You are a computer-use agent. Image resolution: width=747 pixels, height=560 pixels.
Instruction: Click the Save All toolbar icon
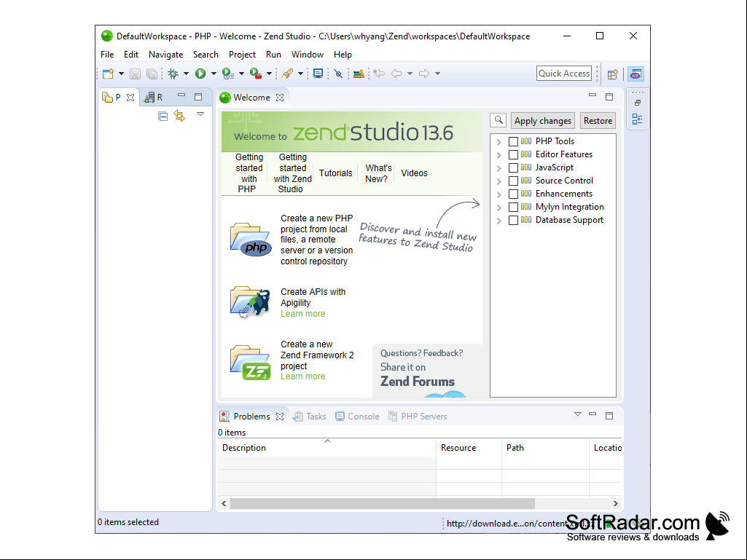click(x=152, y=74)
